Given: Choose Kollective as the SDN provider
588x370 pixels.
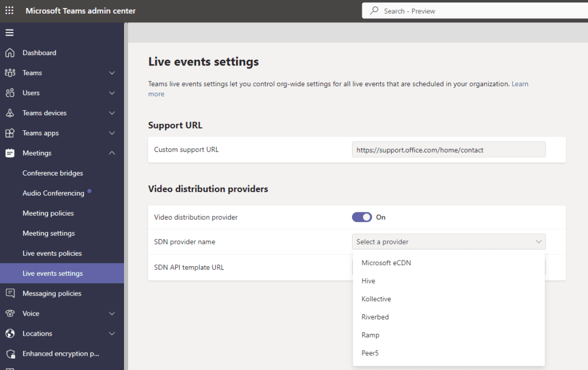Looking at the screenshot, I should (376, 299).
